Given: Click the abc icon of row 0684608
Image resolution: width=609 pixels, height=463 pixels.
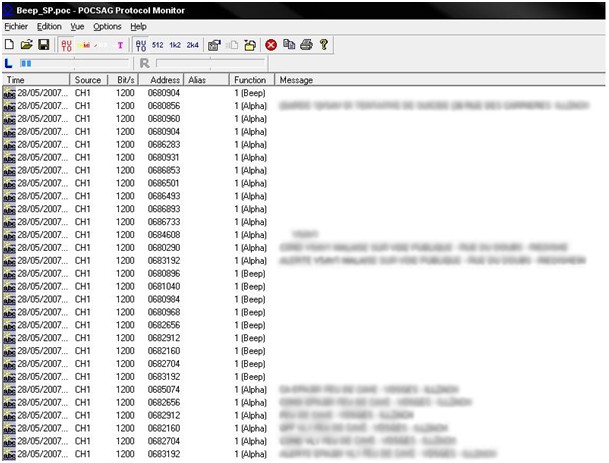Looking at the screenshot, I should coord(9,235).
